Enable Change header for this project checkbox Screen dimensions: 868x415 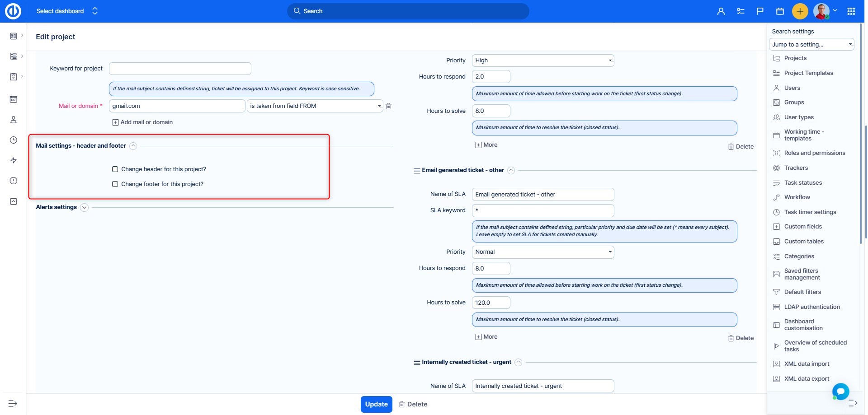pos(115,169)
